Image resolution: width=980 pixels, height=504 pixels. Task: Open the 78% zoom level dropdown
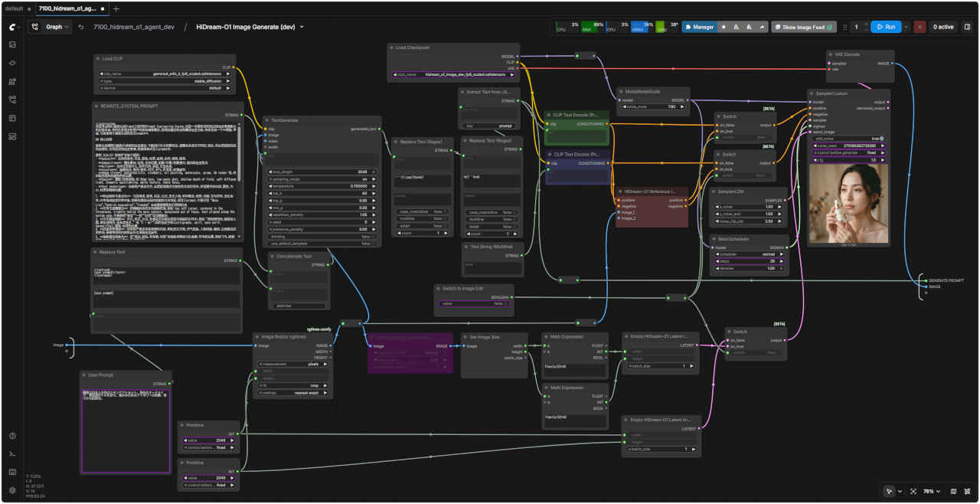click(933, 491)
